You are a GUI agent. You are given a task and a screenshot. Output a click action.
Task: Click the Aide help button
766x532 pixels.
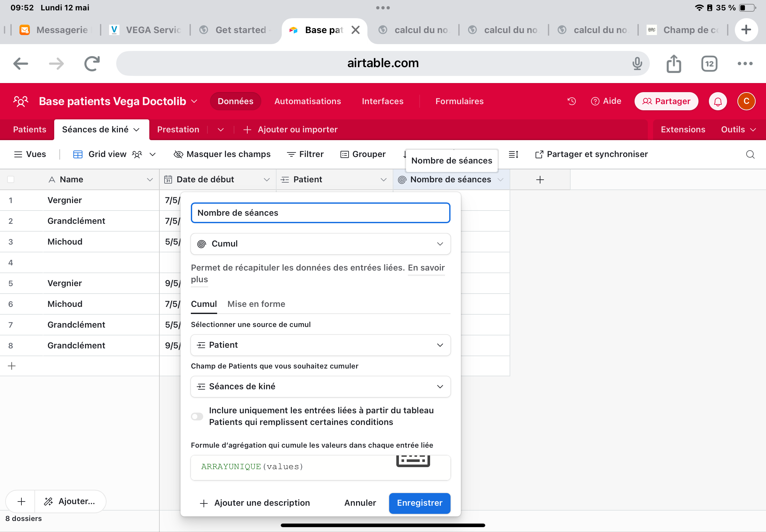click(x=606, y=101)
